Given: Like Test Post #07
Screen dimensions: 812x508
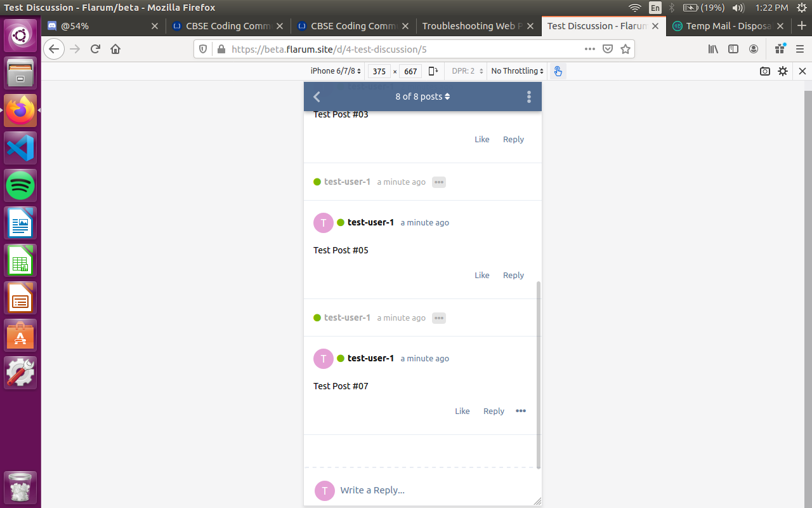Looking at the screenshot, I should pyautogui.click(x=462, y=411).
